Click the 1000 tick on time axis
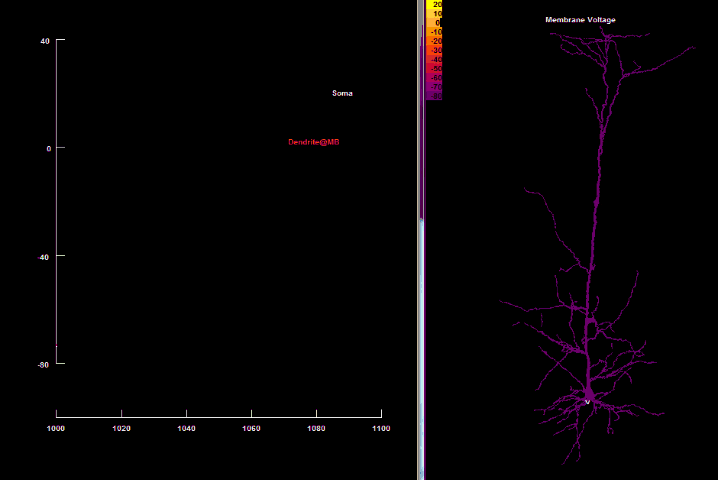718x480 pixels. click(x=56, y=428)
